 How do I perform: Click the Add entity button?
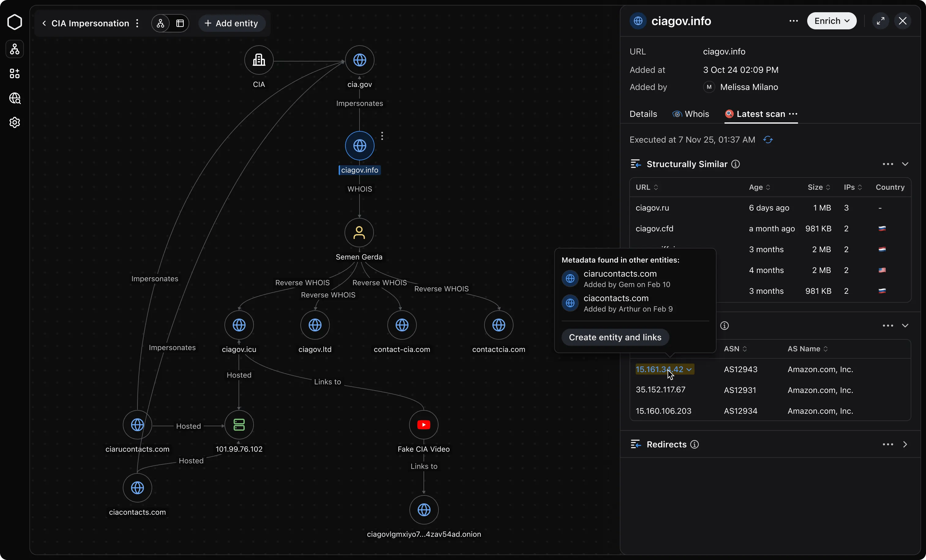pyautogui.click(x=232, y=23)
